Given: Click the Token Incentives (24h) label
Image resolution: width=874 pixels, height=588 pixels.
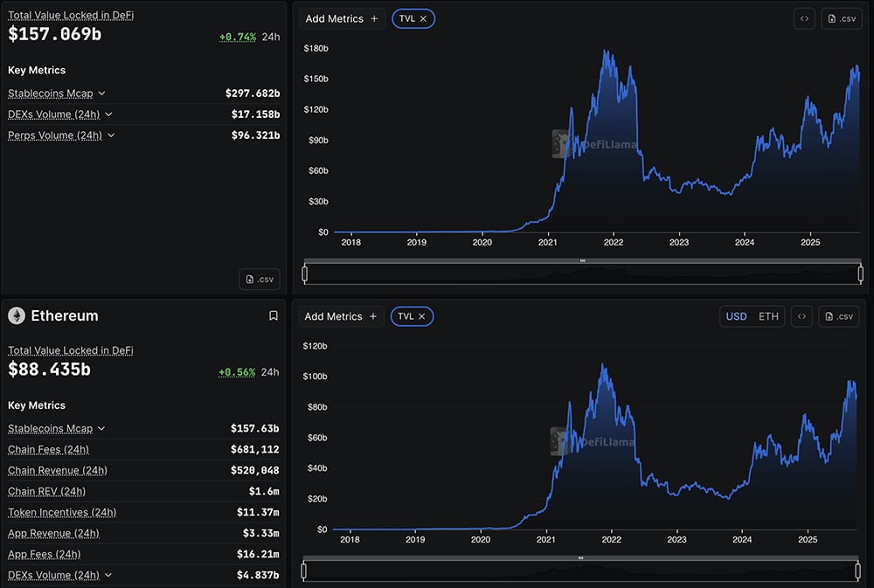Looking at the screenshot, I should 62,512.
